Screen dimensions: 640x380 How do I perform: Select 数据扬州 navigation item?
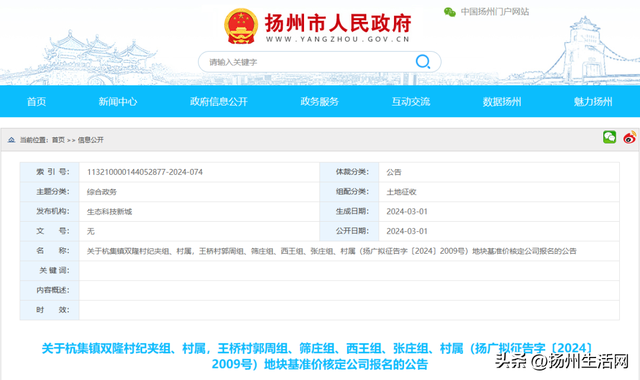pyautogui.click(x=502, y=102)
